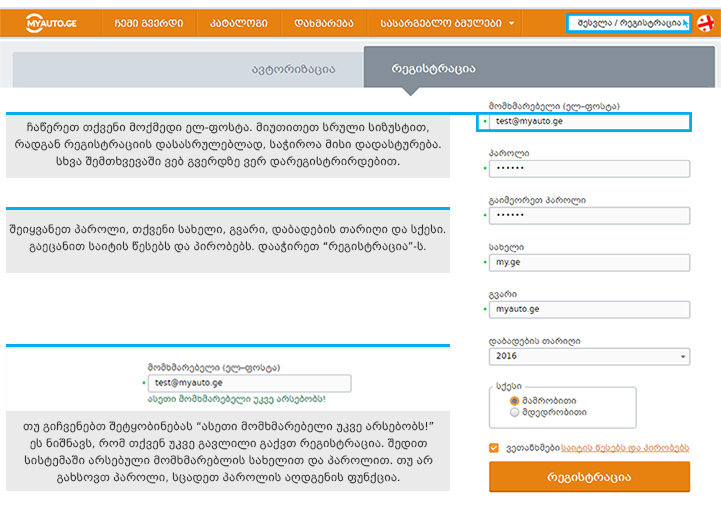This screenshot has width=721, height=506.
Task: Toggle the ვეთანხმები agreement checkbox
Action: [494, 448]
